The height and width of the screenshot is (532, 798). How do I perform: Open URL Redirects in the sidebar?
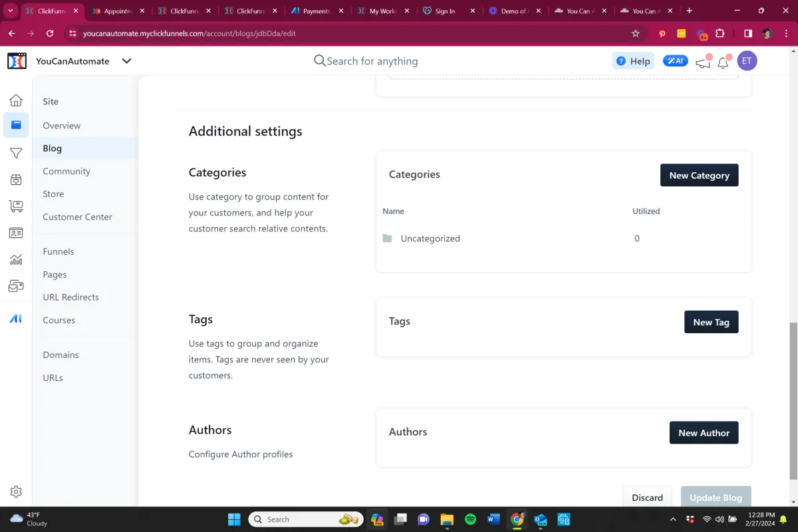(x=70, y=297)
